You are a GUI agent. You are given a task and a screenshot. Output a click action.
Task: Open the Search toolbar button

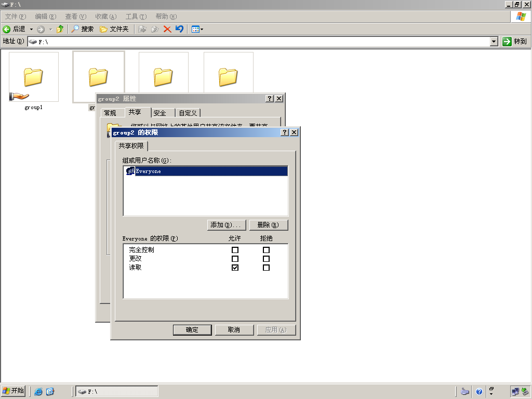83,29
